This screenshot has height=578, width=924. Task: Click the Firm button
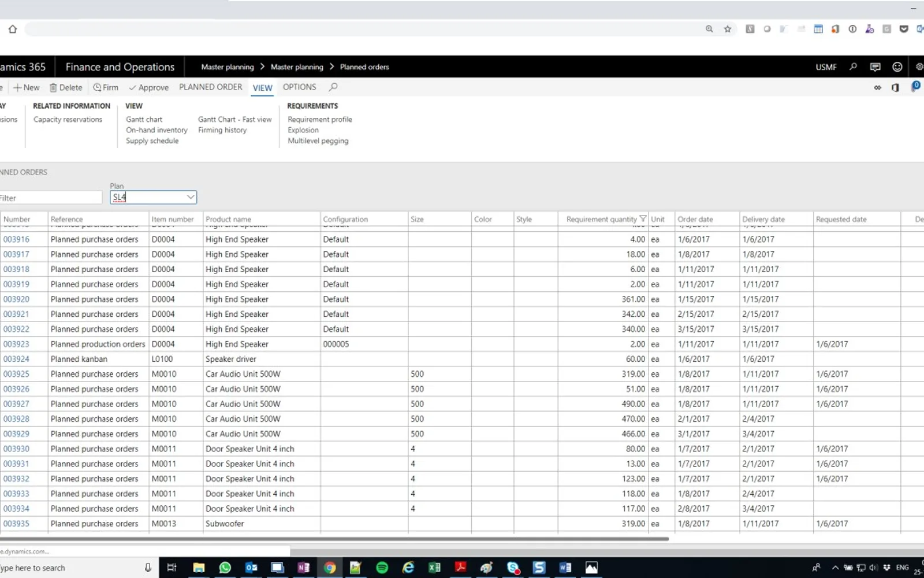point(106,88)
